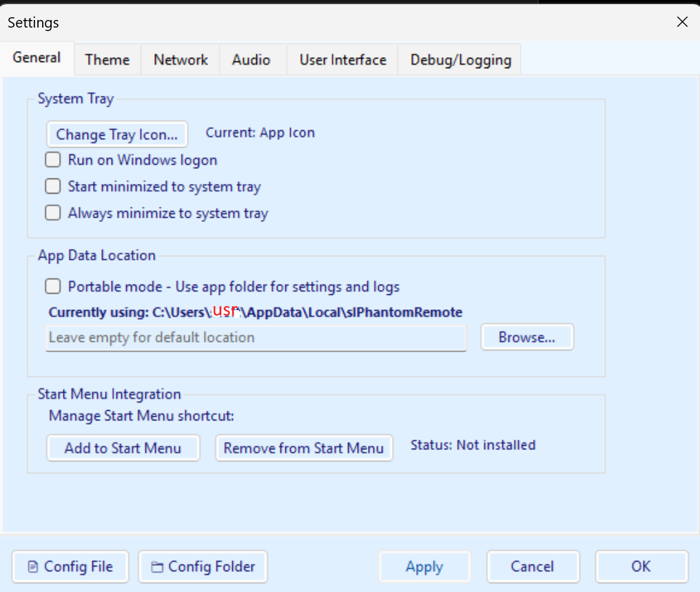Cancel the settings dialog
The height and width of the screenshot is (592, 700).
coord(533,567)
